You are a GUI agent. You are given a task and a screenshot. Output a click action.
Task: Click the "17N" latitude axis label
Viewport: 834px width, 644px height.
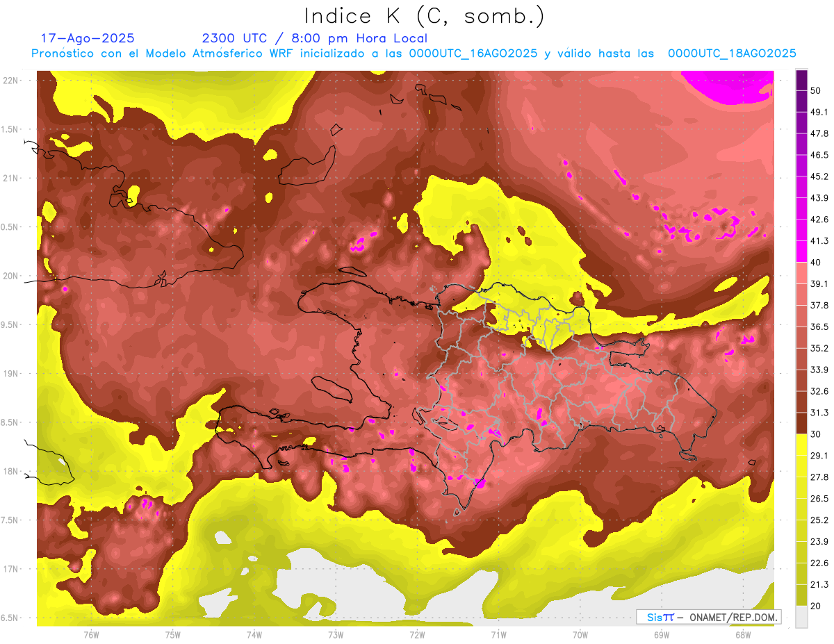12,570
